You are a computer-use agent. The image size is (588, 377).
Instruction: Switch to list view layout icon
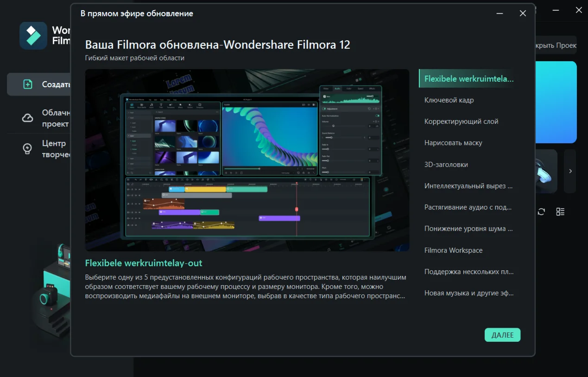click(561, 212)
